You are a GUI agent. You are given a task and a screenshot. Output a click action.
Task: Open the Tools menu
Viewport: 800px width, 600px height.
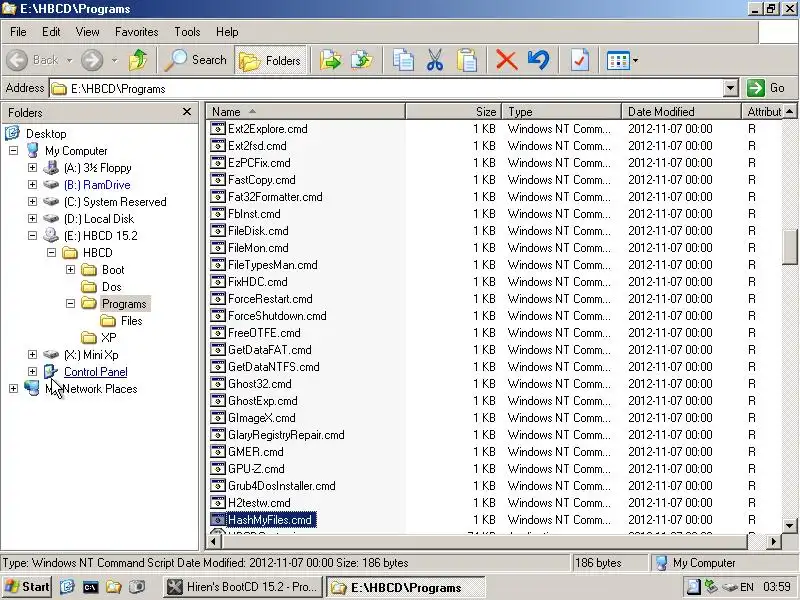[x=187, y=32]
